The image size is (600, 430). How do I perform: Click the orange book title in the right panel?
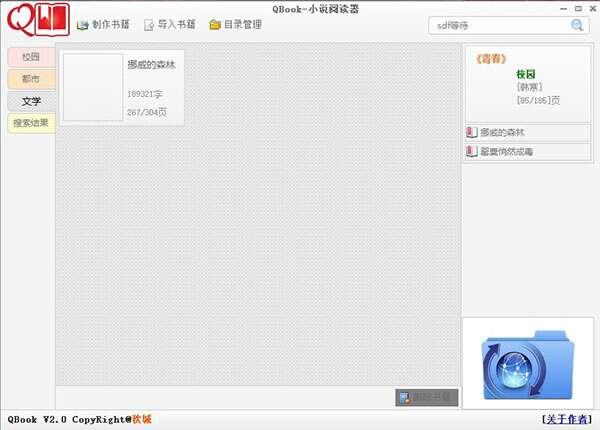click(x=491, y=59)
